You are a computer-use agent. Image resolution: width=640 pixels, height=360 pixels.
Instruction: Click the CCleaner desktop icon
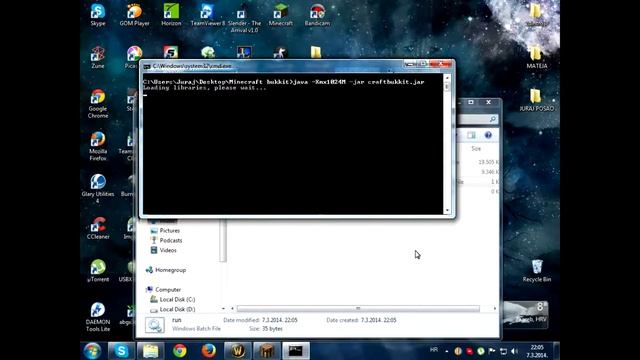click(x=98, y=228)
